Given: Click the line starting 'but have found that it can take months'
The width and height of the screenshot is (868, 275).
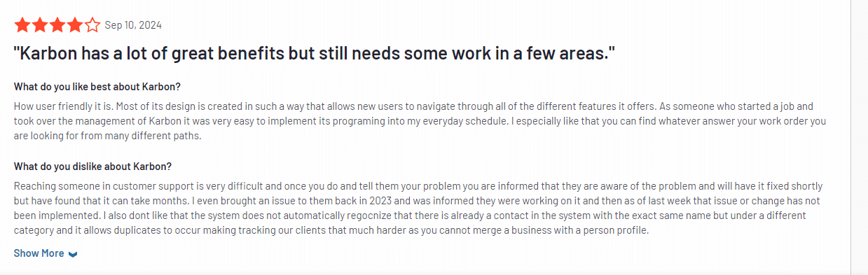Looking at the screenshot, I should [x=417, y=201].
